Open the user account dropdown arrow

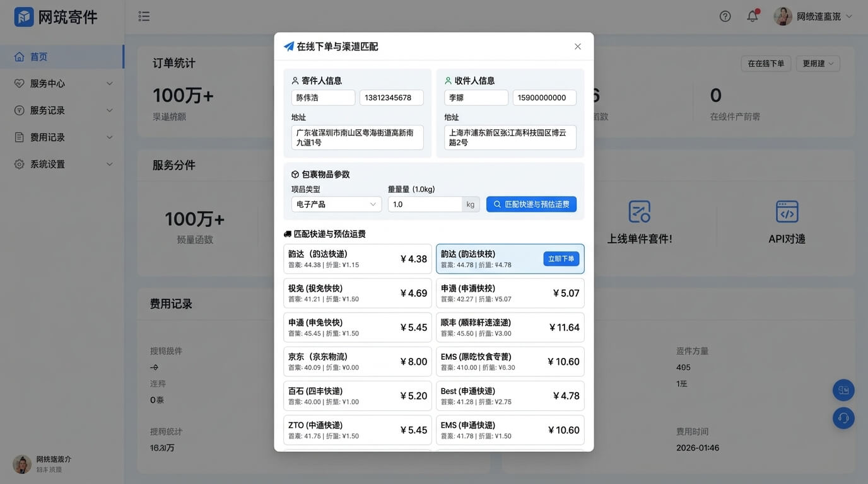[x=849, y=16]
